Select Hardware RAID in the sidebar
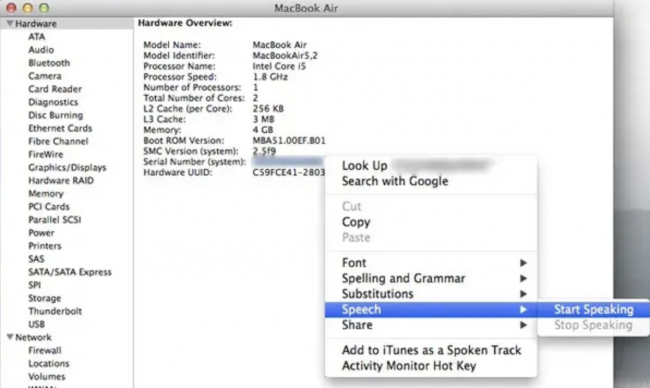The height and width of the screenshot is (388, 650). tap(61, 180)
